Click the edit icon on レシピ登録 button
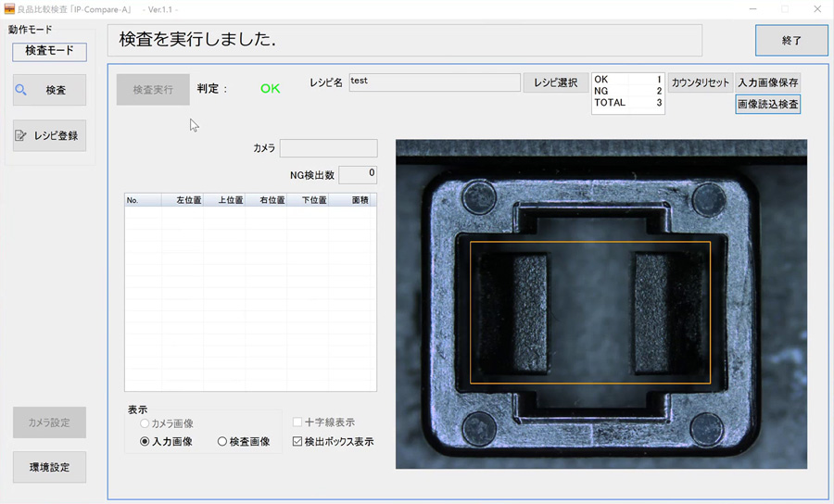Image resolution: width=834 pixels, height=504 pixels. pos(21,135)
